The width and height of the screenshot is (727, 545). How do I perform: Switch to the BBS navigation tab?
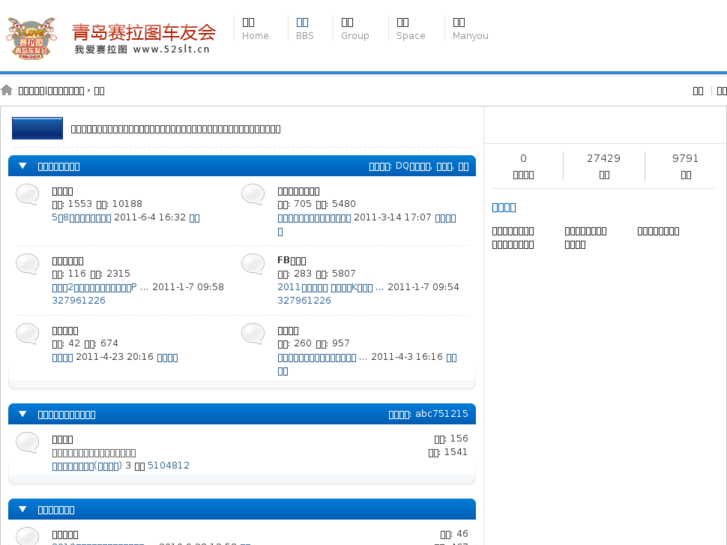pos(305,29)
